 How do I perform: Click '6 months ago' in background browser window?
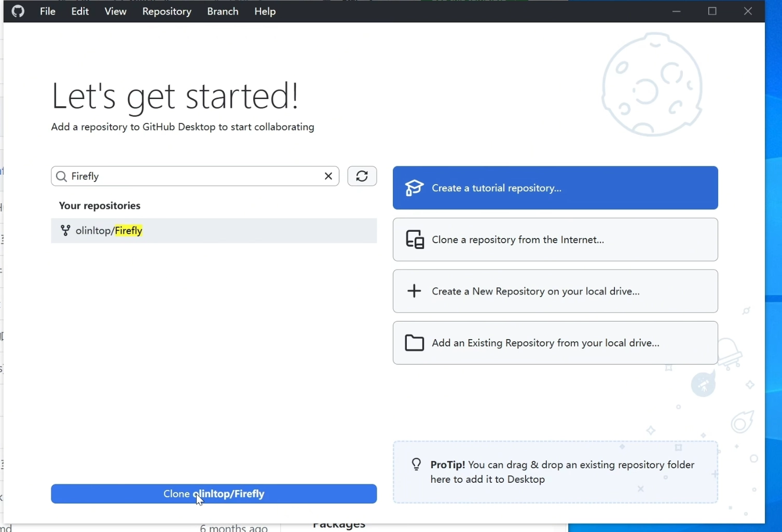pos(234,528)
